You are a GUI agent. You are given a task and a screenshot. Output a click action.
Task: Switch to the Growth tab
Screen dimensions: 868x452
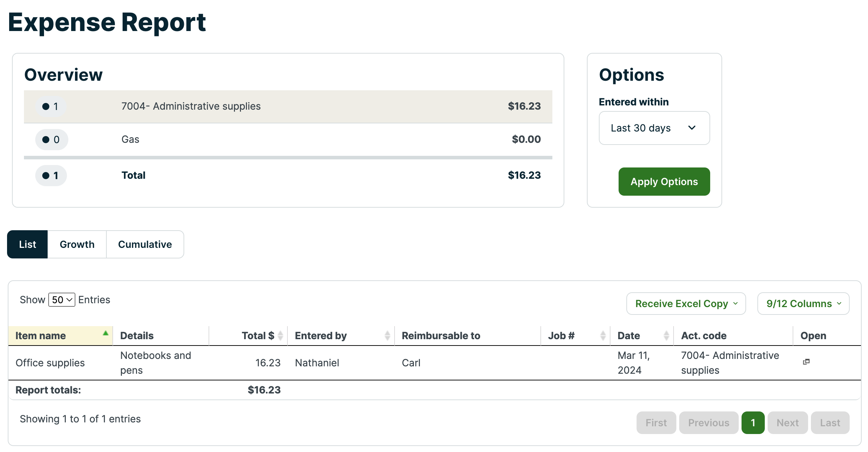(x=77, y=244)
